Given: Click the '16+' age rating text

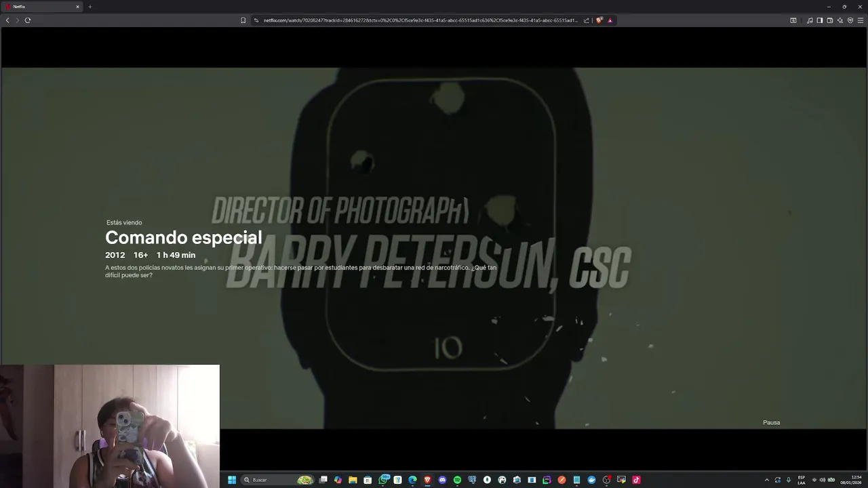Looking at the screenshot, I should (x=140, y=255).
